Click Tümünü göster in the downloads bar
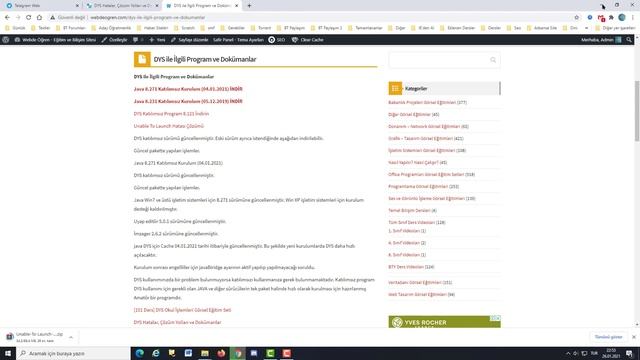Screen dimensions: 640x360 coord(608,337)
